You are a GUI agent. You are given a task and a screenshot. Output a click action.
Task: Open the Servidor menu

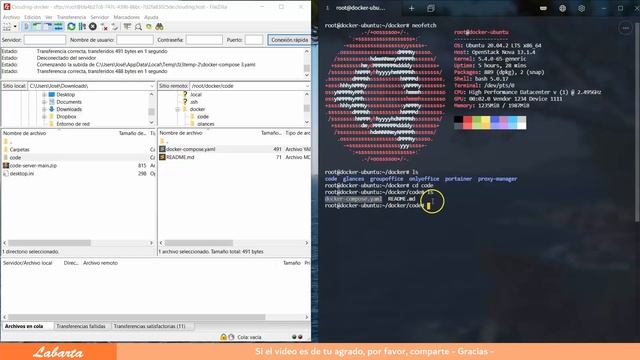pos(100,17)
